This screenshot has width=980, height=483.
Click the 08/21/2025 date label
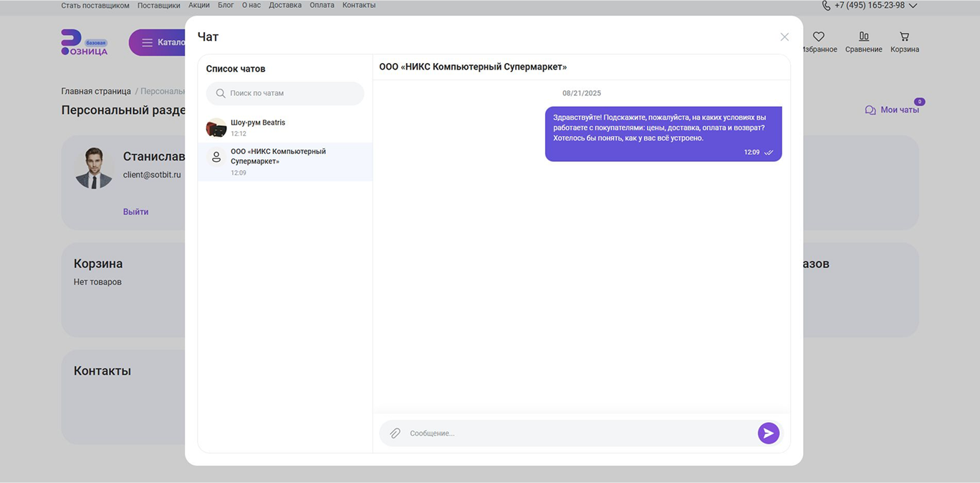(582, 93)
